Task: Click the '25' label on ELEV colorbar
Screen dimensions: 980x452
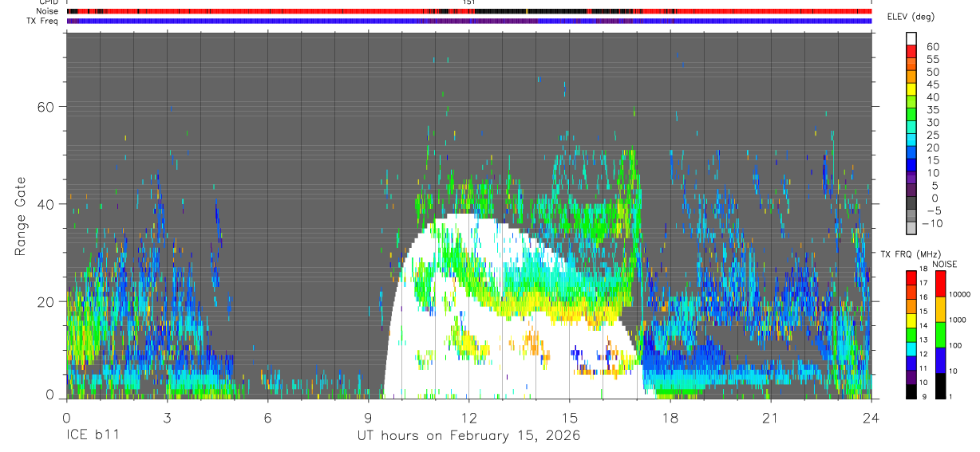Action: point(932,135)
